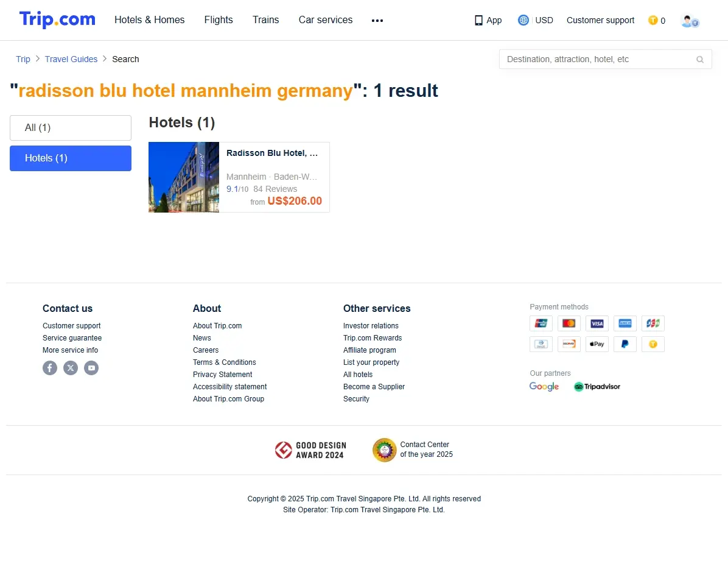The height and width of the screenshot is (561, 728).
Task: Click the Visa payment icon
Action: [x=597, y=323]
